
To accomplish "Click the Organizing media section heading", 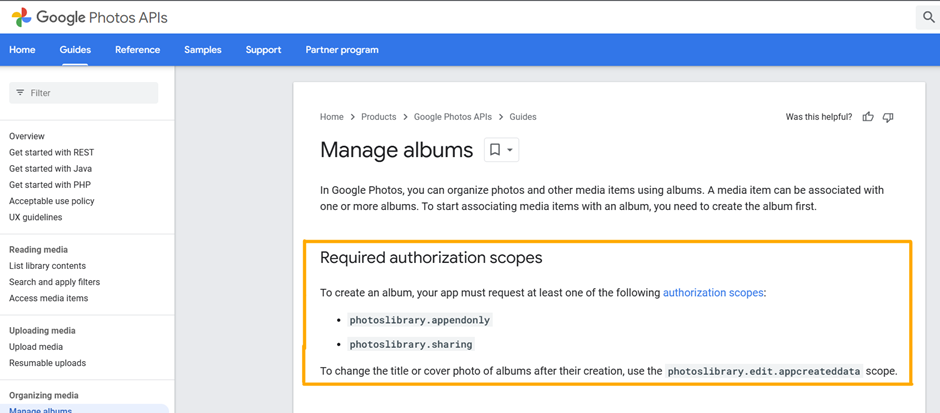I will click(x=44, y=395).
